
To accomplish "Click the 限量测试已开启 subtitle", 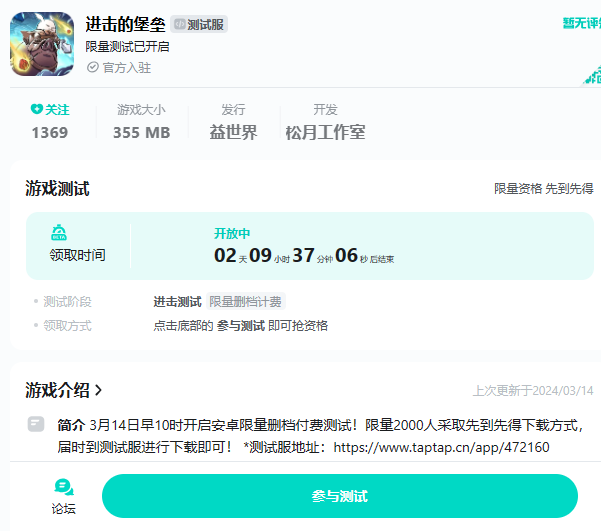I will [x=127, y=47].
